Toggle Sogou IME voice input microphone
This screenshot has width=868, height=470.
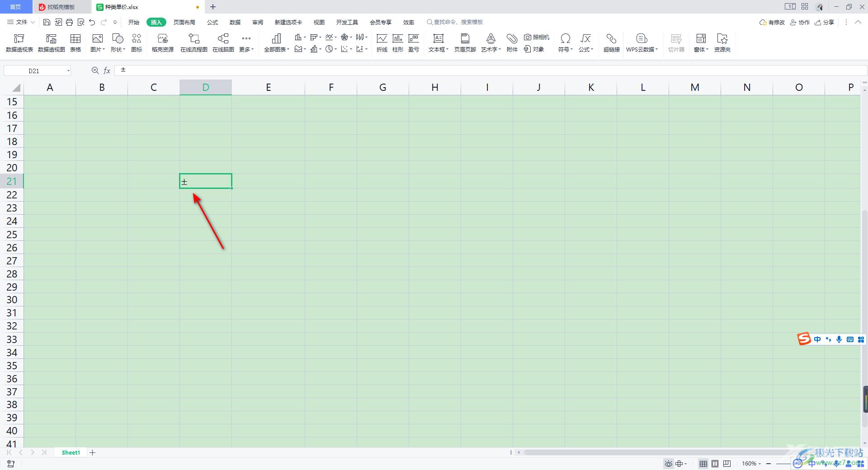pyautogui.click(x=839, y=339)
